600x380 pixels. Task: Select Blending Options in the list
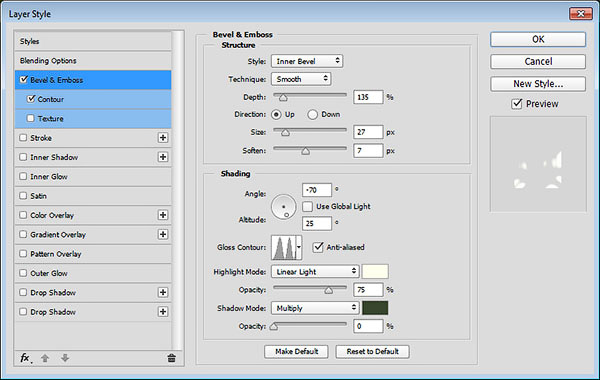coord(93,60)
